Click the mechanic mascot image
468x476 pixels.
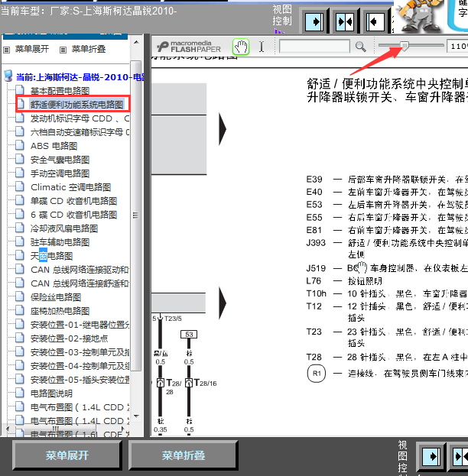419,16
